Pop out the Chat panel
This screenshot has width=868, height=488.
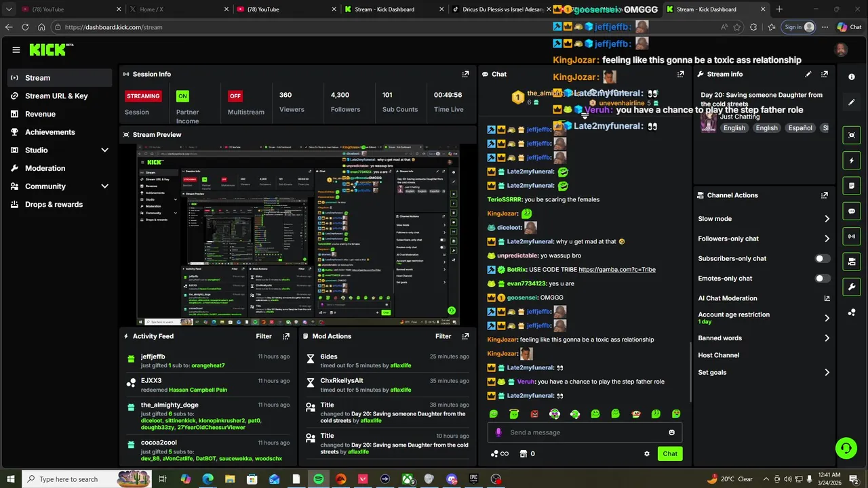[x=681, y=74]
